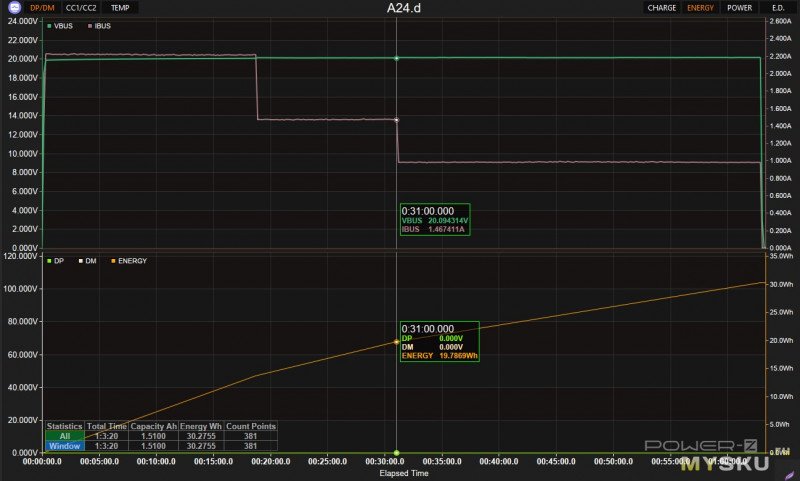The width and height of the screenshot is (800, 481).
Task: Hide the DP series via legend
Action: (59, 261)
